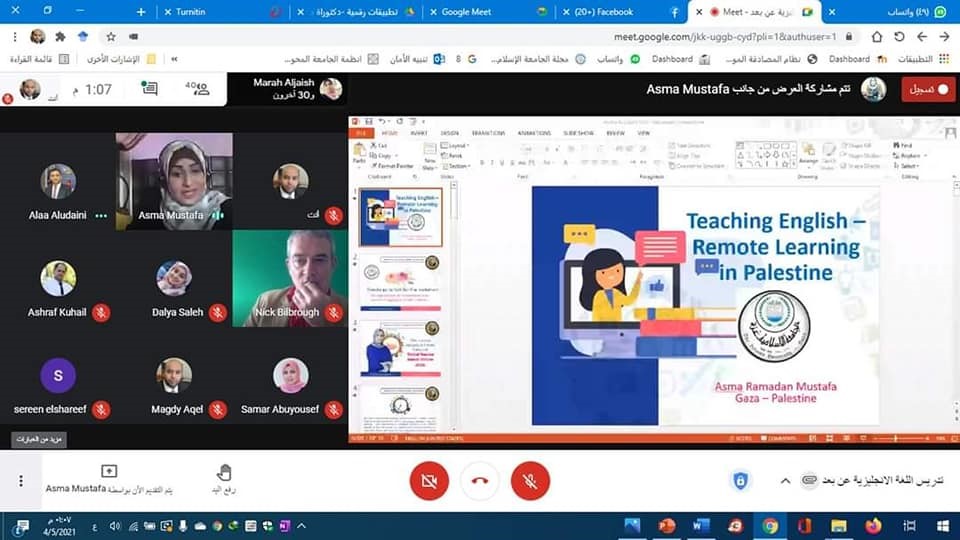Show the participants people icon
960x540 pixels.
(x=196, y=89)
